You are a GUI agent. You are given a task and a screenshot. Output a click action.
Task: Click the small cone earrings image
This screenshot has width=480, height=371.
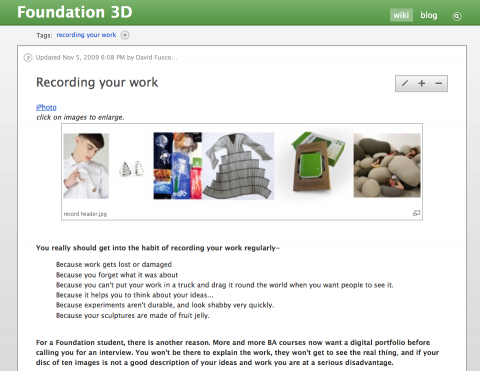132,168
